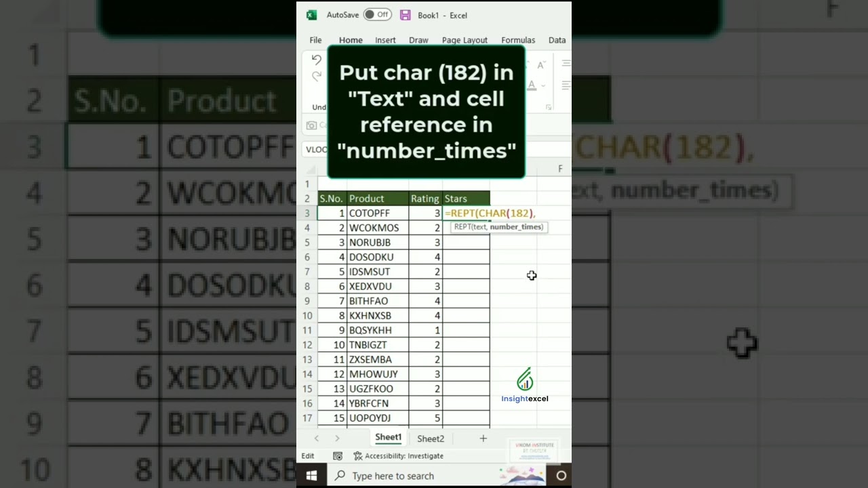Open the Formulas ribbon tab
868x488 pixels.
point(518,40)
